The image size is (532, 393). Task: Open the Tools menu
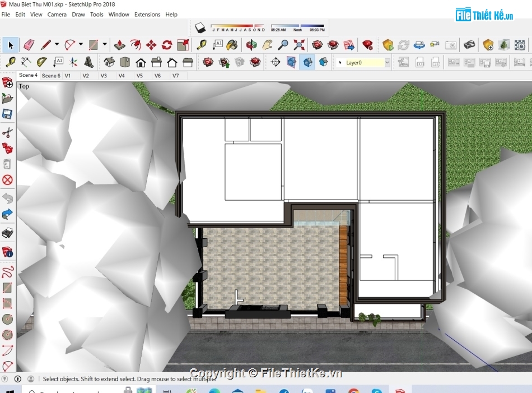click(97, 15)
